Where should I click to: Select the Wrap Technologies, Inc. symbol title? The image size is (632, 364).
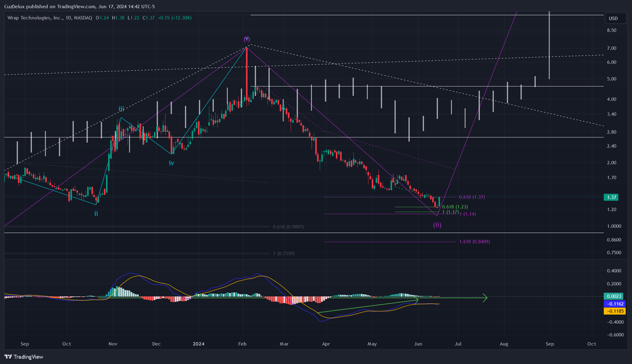point(35,18)
